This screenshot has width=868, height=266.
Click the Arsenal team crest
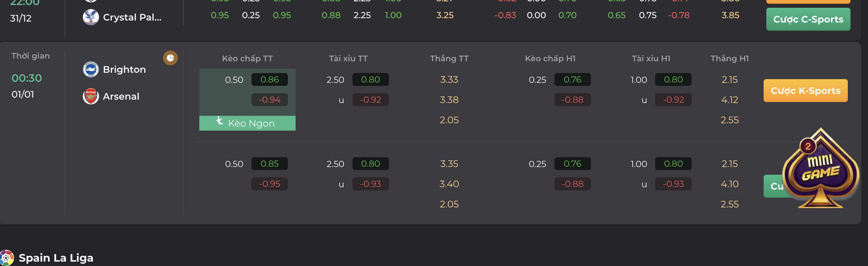[x=91, y=96]
